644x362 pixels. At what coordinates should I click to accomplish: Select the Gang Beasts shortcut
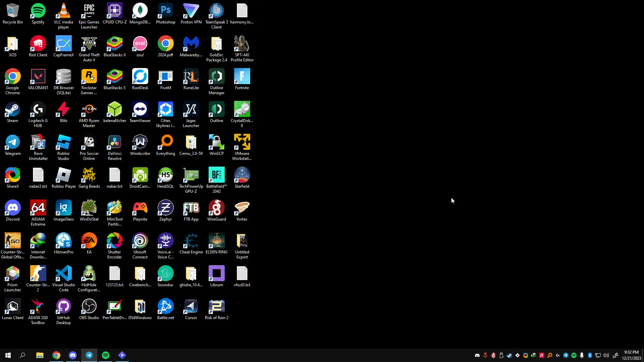pyautogui.click(x=89, y=178)
